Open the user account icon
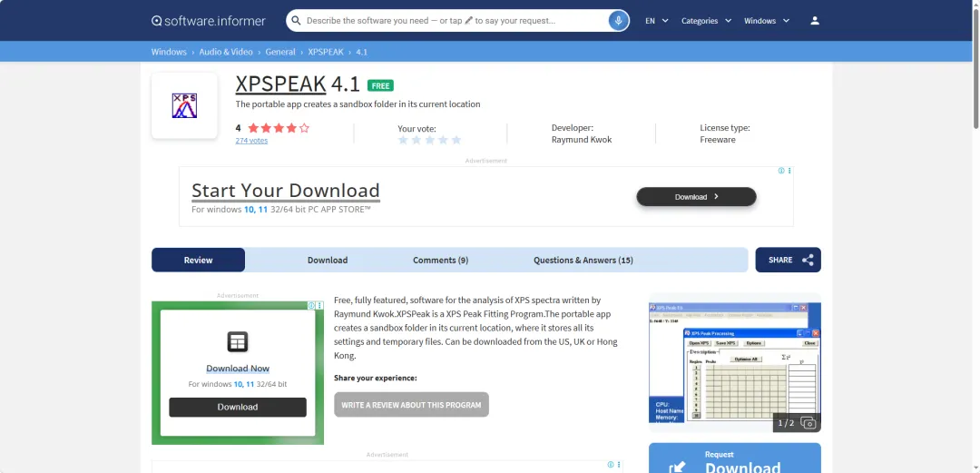 [814, 21]
